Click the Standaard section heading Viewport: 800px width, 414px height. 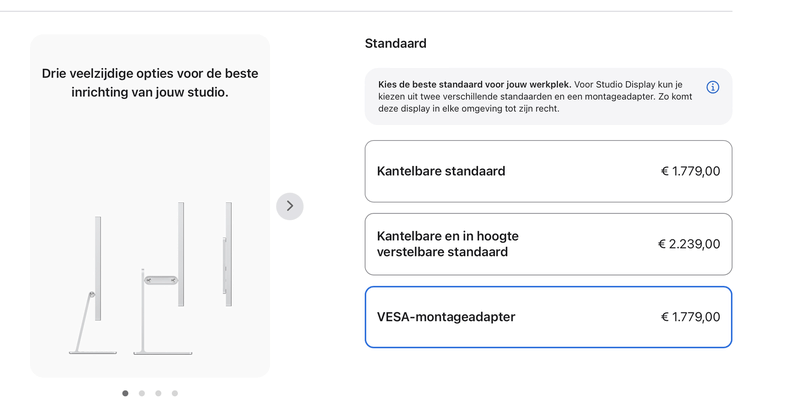pyautogui.click(x=396, y=44)
